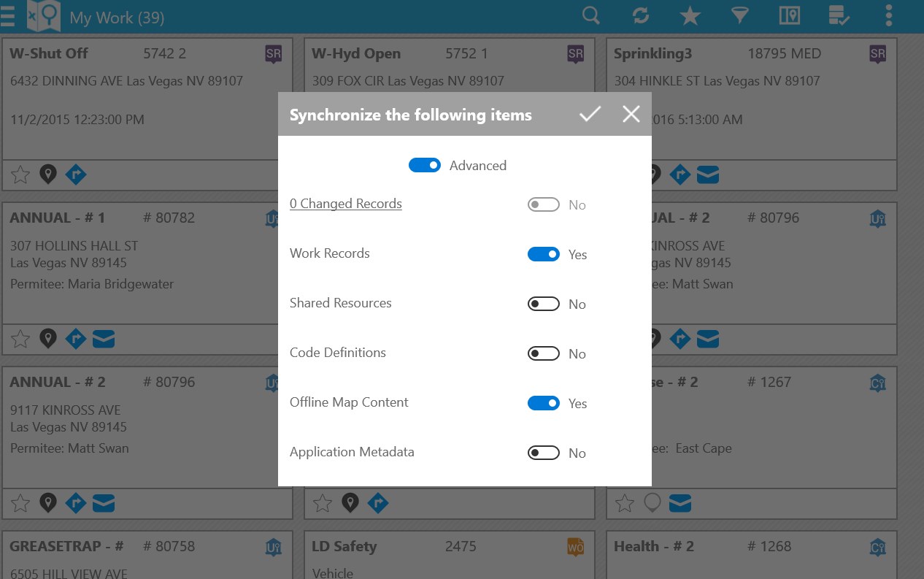
Task: Enable the Application Metadata toggle
Action: click(x=544, y=453)
